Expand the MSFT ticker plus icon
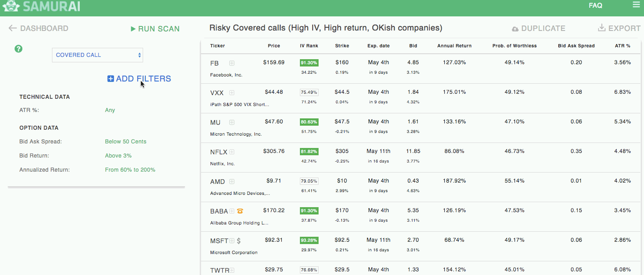 pos(232,240)
